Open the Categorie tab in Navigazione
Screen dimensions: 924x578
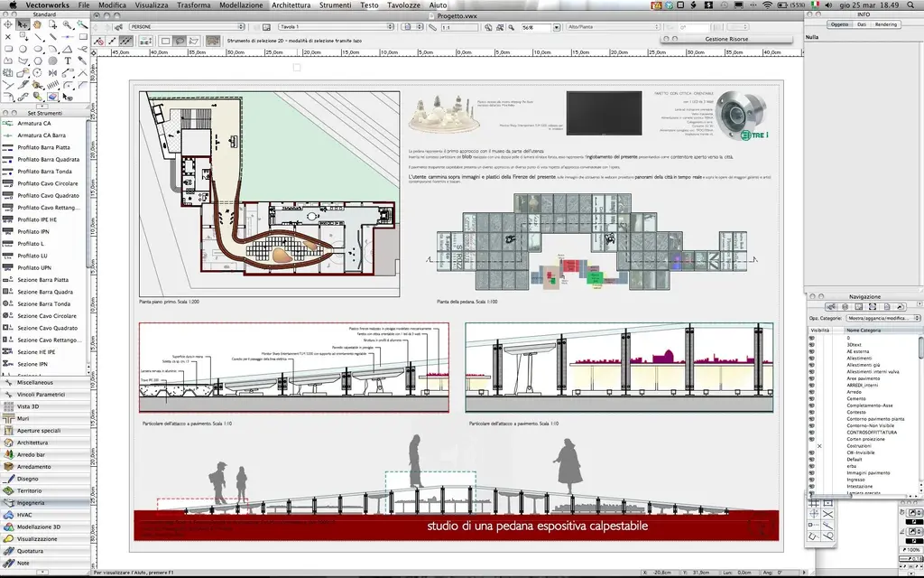click(831, 307)
